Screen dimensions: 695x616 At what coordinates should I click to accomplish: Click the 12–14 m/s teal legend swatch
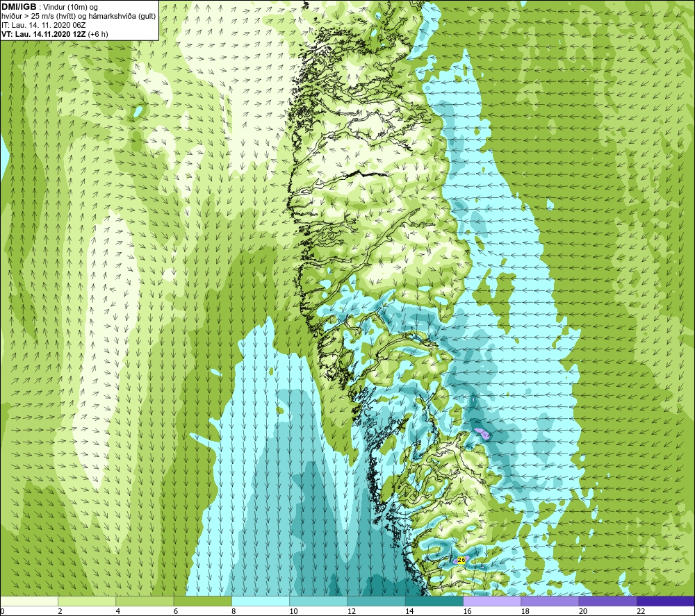coord(376,601)
